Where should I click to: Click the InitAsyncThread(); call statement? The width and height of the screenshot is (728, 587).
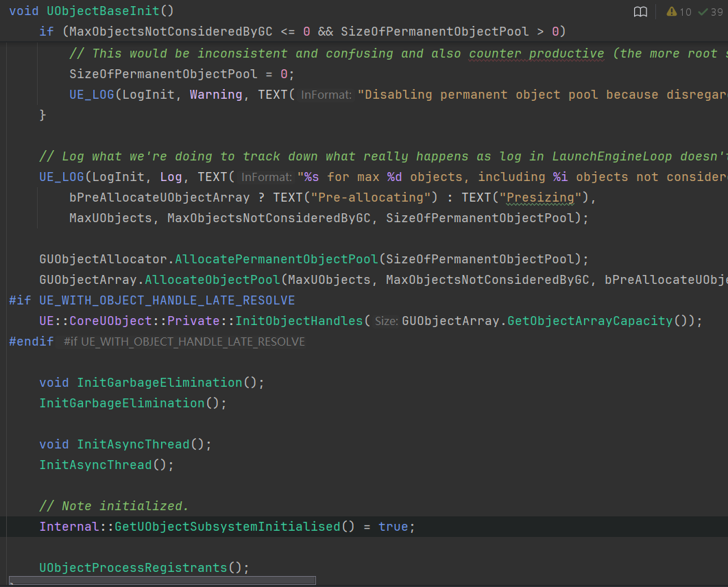(x=107, y=465)
